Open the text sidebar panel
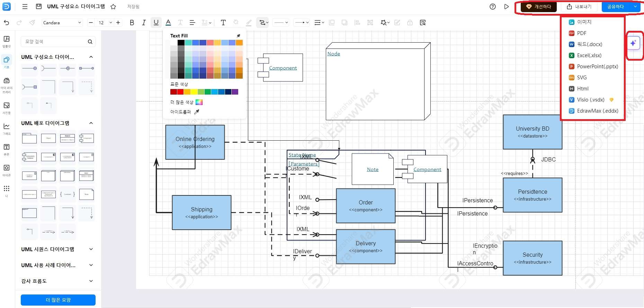 point(7,149)
